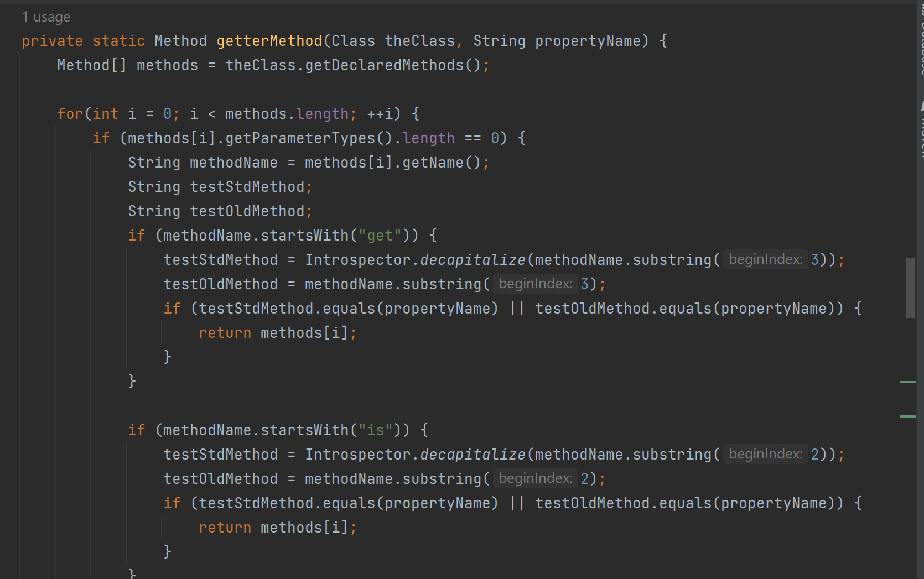This screenshot has height=579, width=924.
Task: Click beginIndex hint 3 on the decapitalize line
Action: pos(765,259)
